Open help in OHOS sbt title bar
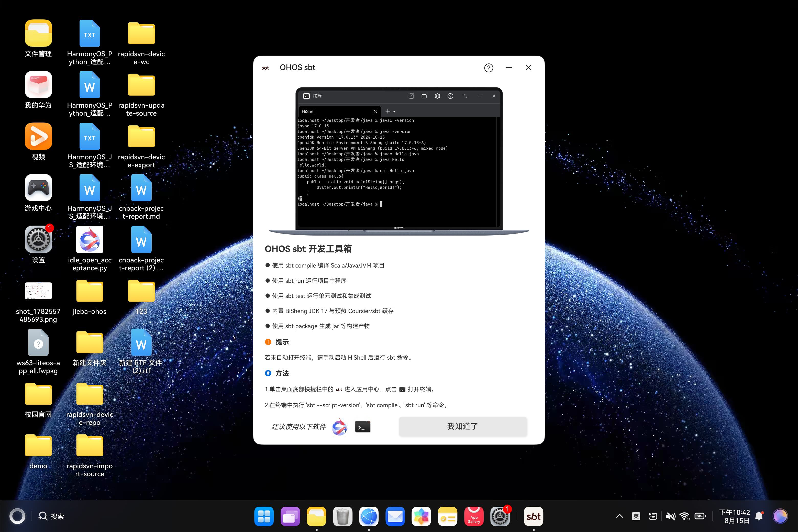The width and height of the screenshot is (798, 532). (x=489, y=68)
